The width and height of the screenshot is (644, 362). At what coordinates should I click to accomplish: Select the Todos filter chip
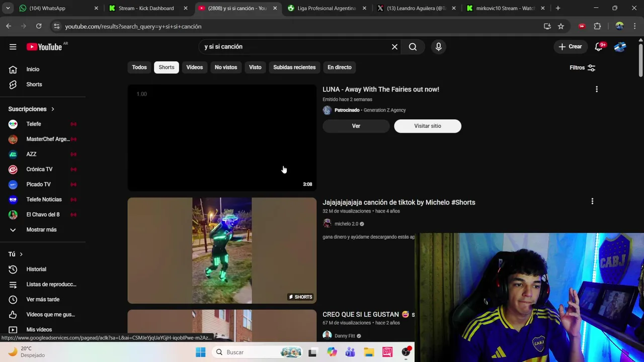(x=139, y=67)
